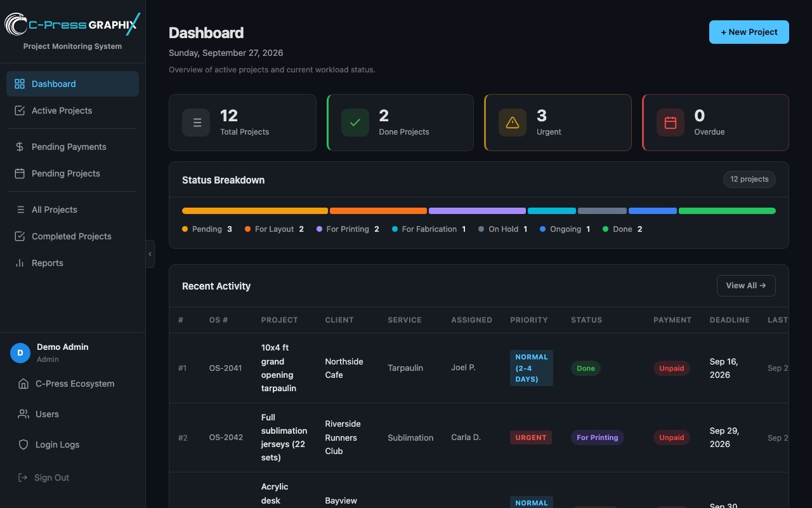Click the people icon beside Users
This screenshot has height=508, width=812.
(x=23, y=414)
